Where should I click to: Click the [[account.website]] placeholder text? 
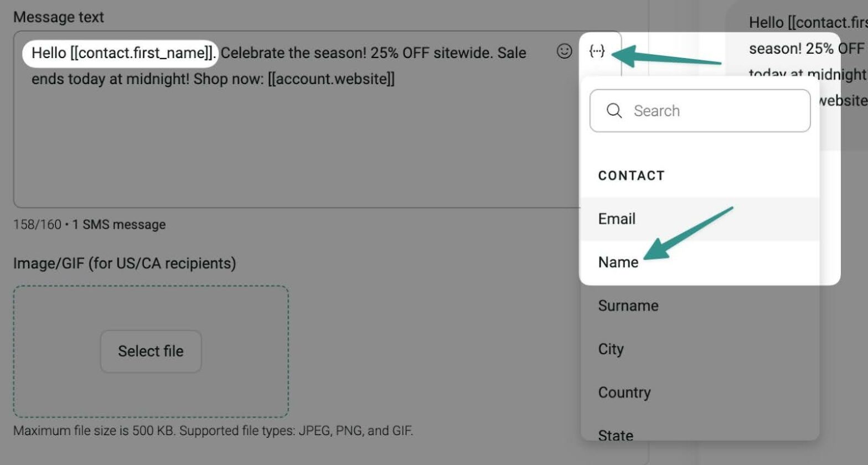(332, 79)
